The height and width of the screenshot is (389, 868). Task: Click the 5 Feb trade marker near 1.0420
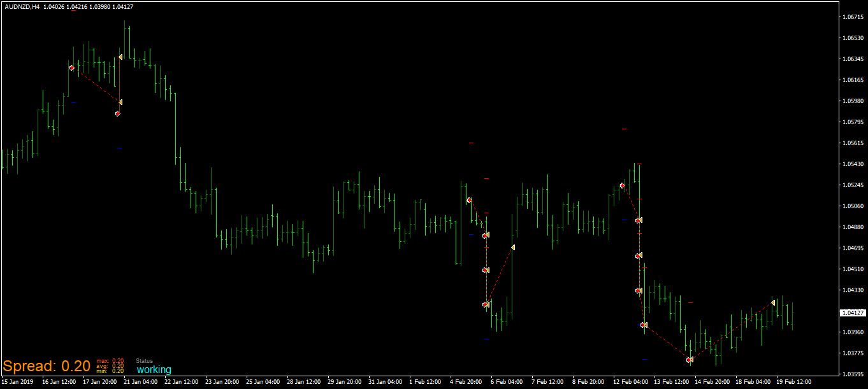486,304
